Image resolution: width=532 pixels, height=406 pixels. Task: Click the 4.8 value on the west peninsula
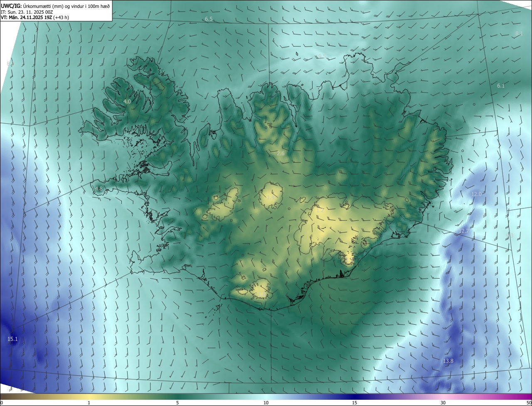[99, 189]
